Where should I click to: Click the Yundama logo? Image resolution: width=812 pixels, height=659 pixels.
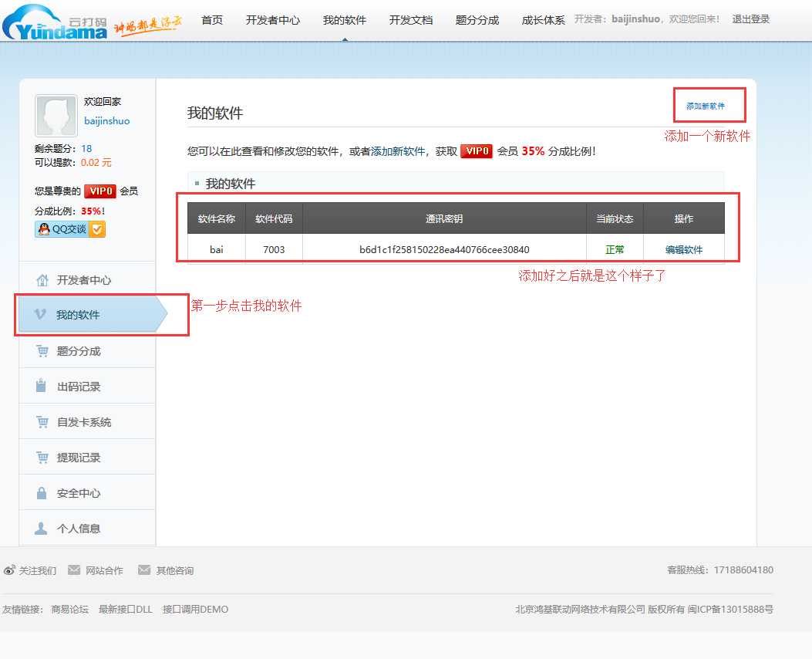(55, 22)
